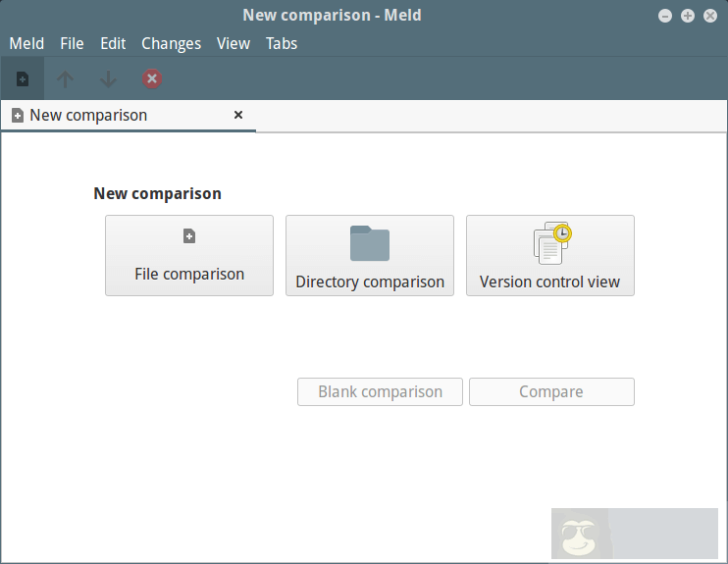
Task: Close the Meld window
Action: [710, 16]
